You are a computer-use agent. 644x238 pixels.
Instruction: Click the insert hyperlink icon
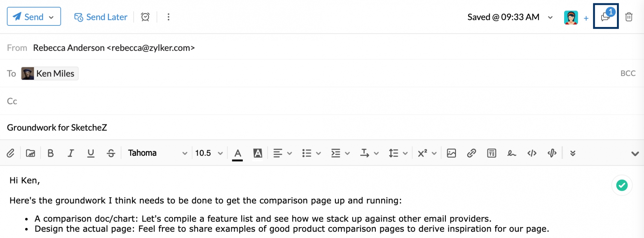471,153
